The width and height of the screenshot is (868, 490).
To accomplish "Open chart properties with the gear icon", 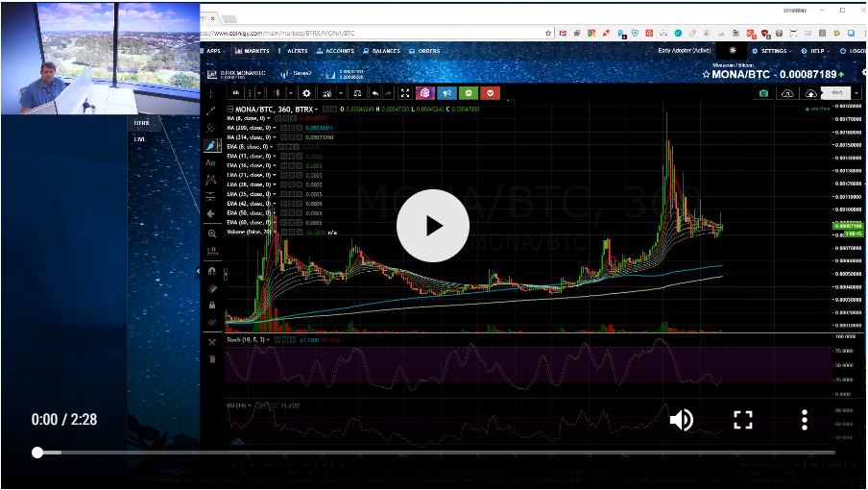I will [306, 93].
